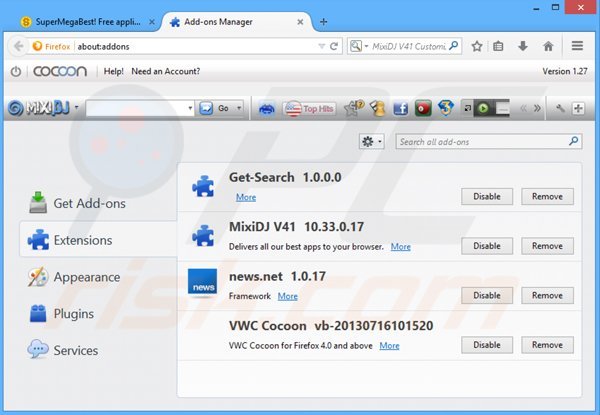600x415 pixels.
Task: Remove the news.net extension
Action: 547,295
